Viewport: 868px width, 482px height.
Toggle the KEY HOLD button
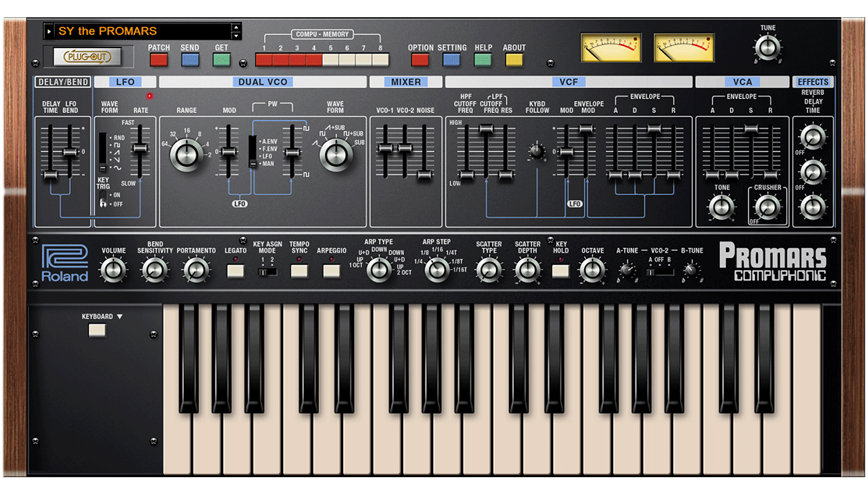point(561,271)
